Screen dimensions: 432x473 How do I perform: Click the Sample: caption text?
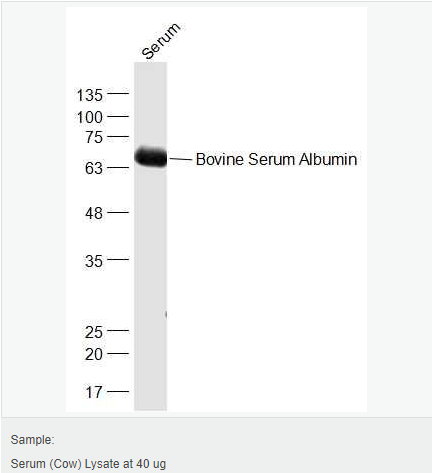(32, 440)
